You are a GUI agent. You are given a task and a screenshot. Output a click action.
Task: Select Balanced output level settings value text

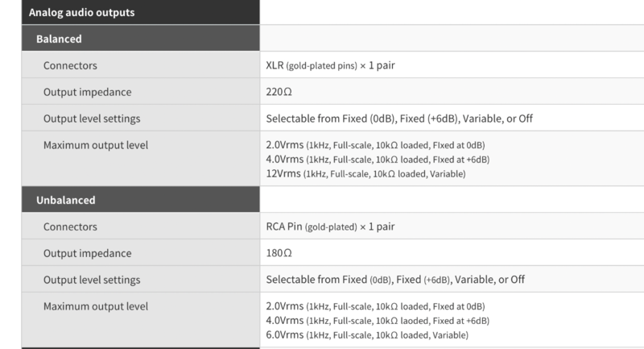399,118
